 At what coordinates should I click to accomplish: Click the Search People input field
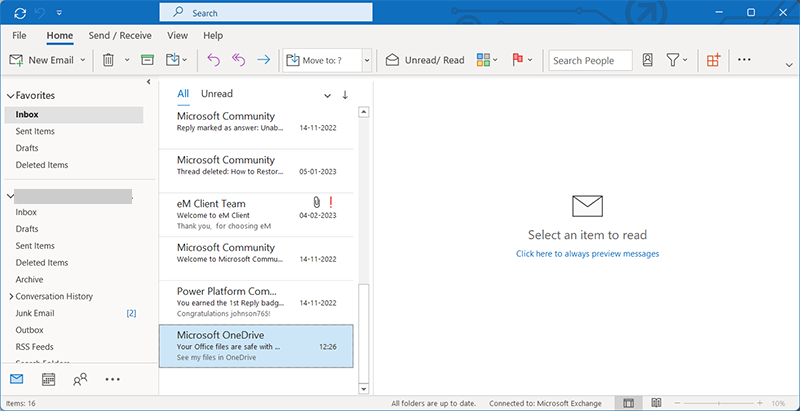click(x=590, y=60)
